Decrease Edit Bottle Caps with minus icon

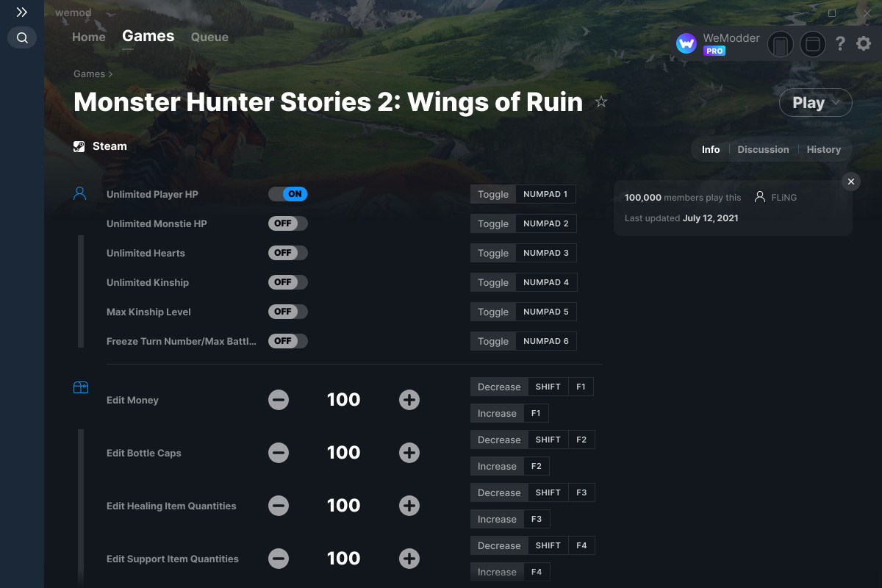[279, 453]
